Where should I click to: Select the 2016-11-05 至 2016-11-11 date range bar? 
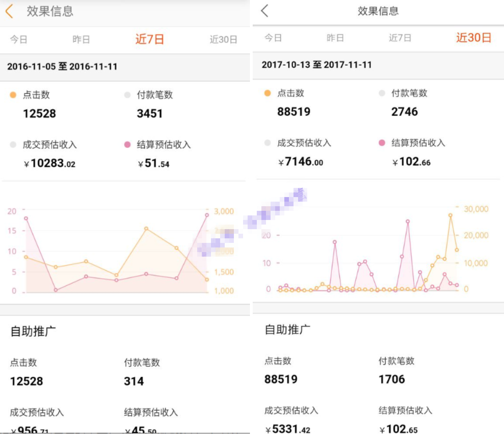click(125, 67)
